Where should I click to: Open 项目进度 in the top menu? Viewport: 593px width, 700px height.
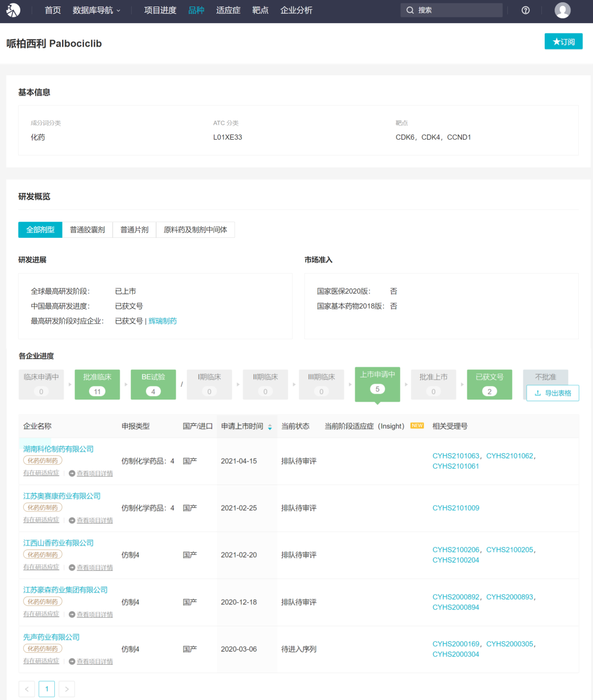[160, 10]
